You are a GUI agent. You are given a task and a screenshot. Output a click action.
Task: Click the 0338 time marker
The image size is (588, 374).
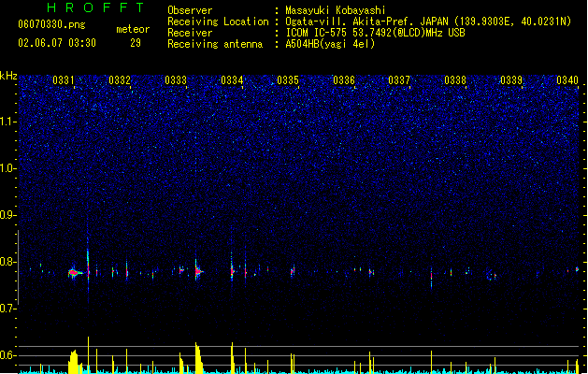[455, 80]
